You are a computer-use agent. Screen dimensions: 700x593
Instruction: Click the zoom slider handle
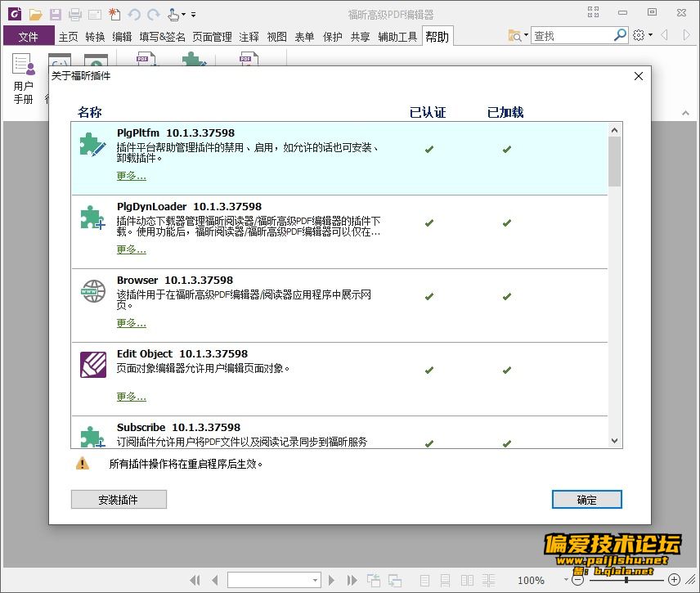(626, 580)
